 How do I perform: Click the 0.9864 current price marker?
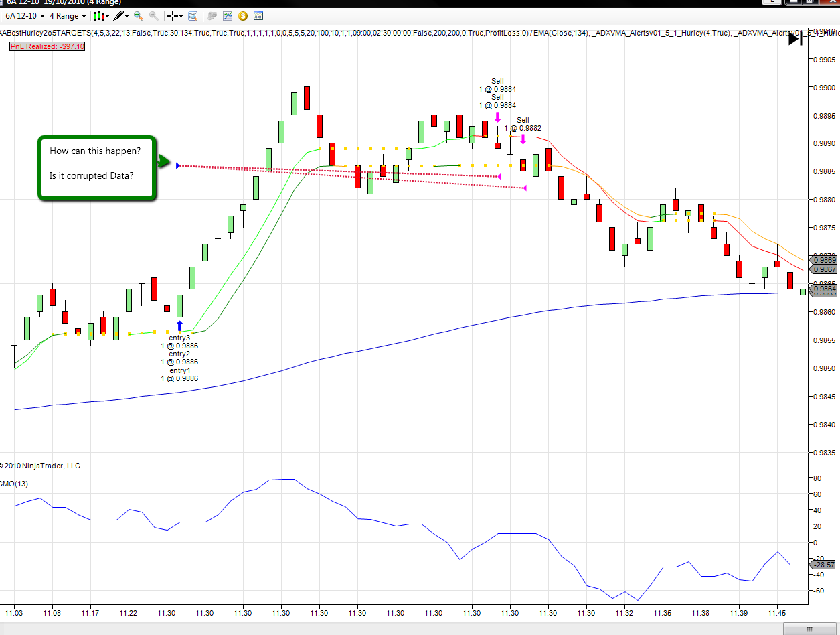(824, 288)
